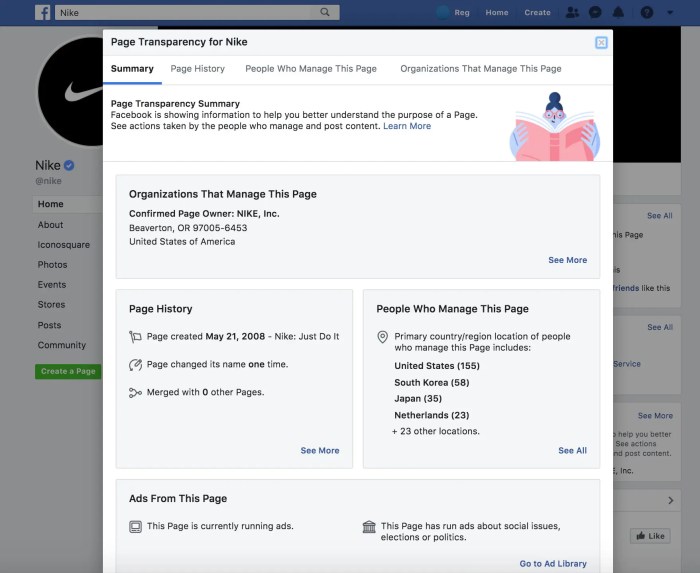The height and width of the screenshot is (573, 700).
Task: Click the right chevron in the sidebar
Action: pos(671,500)
